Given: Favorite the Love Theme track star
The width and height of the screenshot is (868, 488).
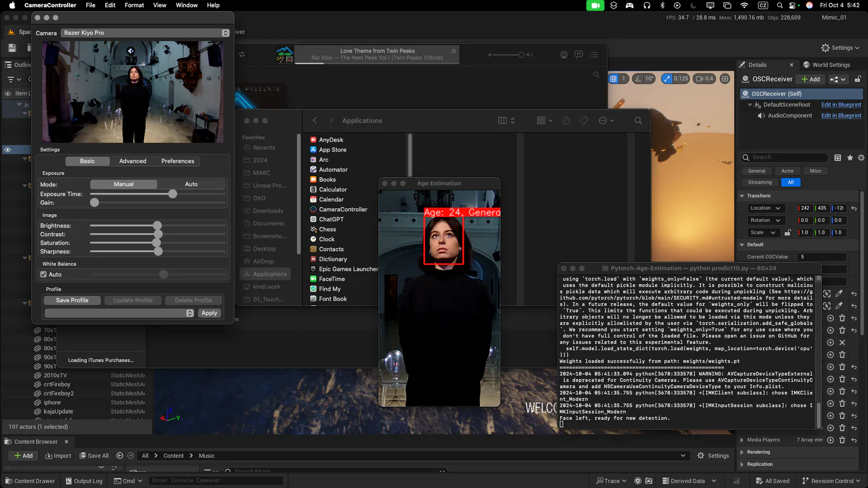Looking at the screenshot, I should pos(454,51).
